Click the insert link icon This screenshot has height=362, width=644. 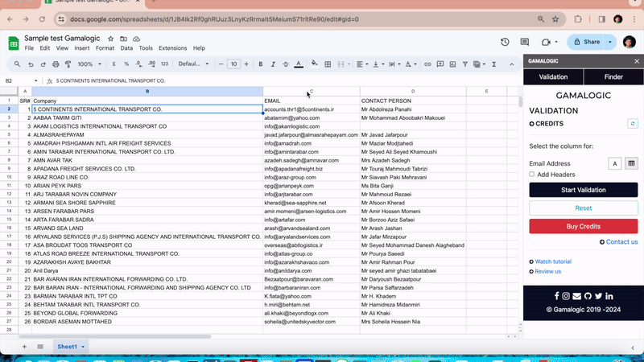(x=428, y=64)
